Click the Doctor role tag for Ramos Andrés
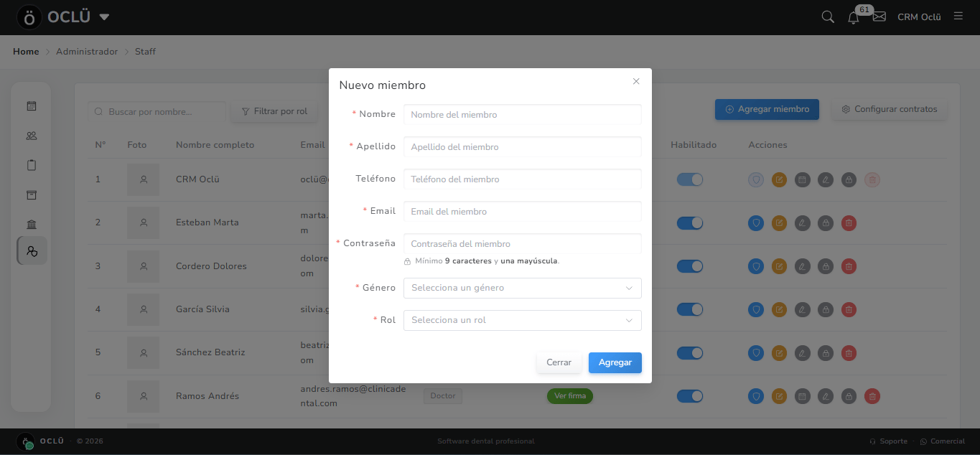The image size is (980, 455). pyautogui.click(x=443, y=395)
